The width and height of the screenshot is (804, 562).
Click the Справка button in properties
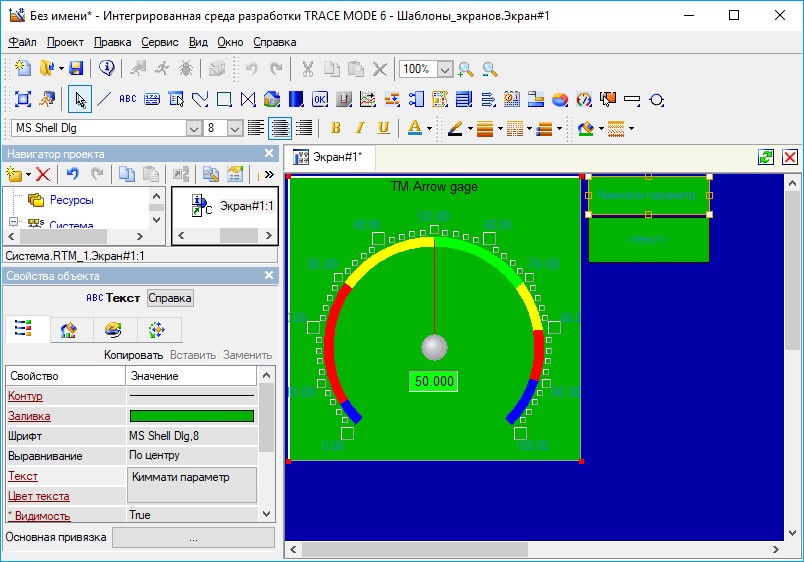tap(170, 298)
